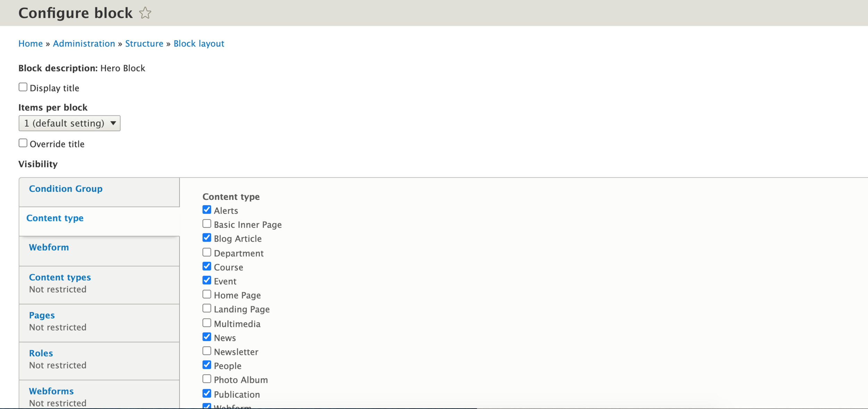Enable the Department checkbox

pyautogui.click(x=207, y=252)
